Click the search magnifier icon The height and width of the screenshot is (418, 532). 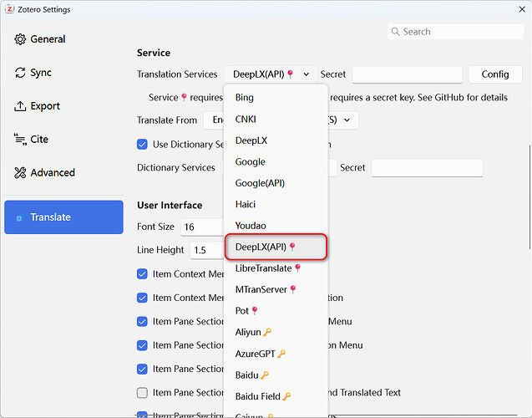pyautogui.click(x=396, y=32)
